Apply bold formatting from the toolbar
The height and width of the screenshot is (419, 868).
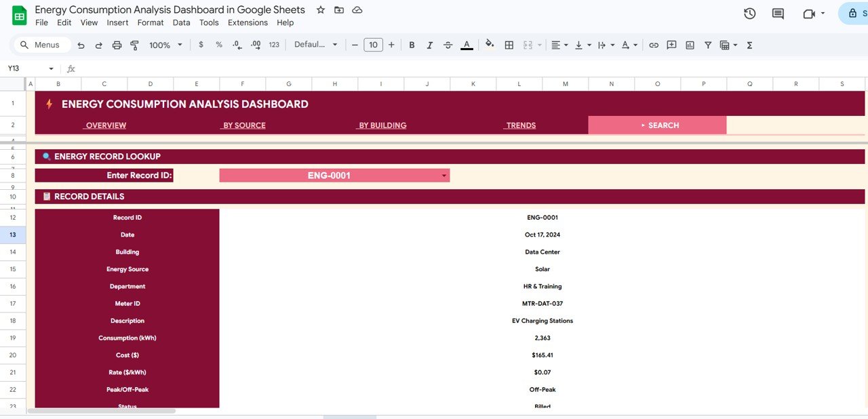pyautogui.click(x=412, y=45)
